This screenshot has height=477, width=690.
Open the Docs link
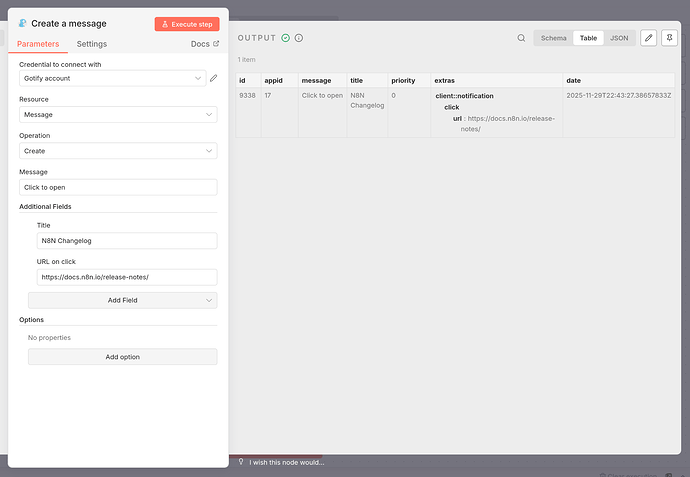(x=205, y=44)
